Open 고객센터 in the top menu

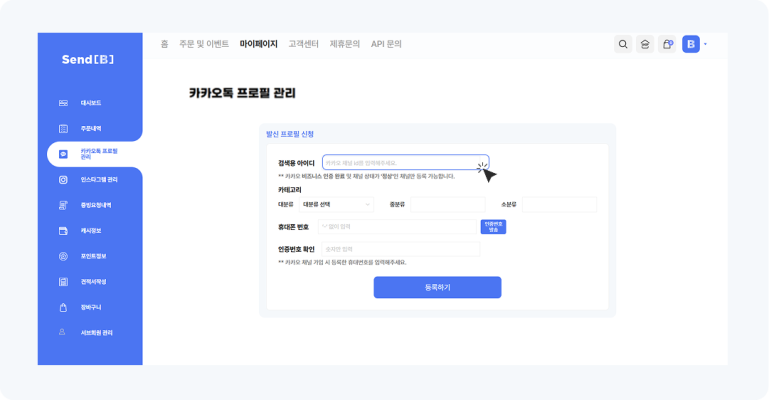[x=303, y=44]
